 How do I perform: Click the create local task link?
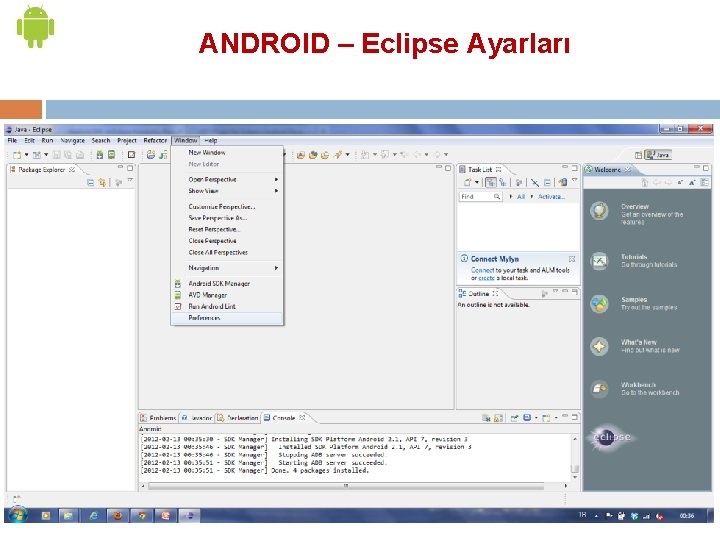[x=486, y=278]
